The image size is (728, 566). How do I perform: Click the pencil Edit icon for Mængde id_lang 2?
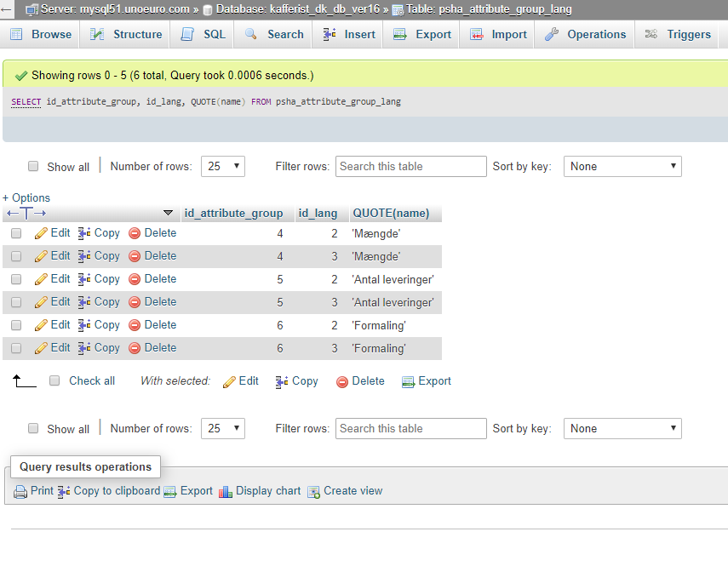point(41,233)
